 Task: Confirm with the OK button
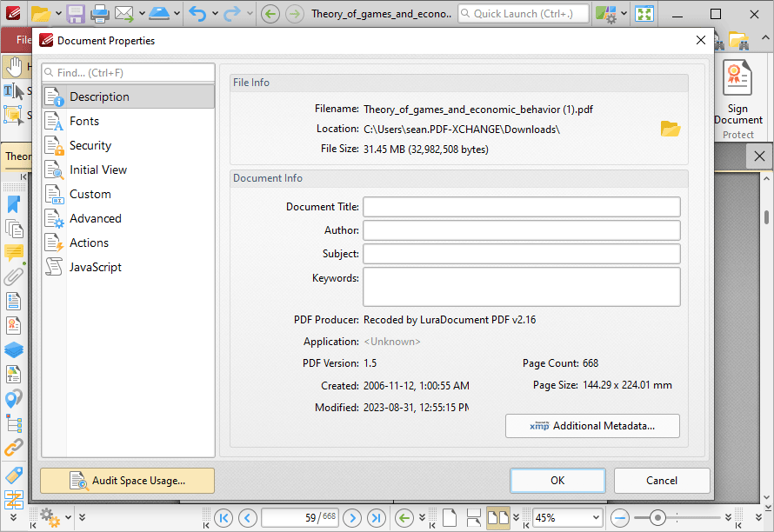tap(557, 481)
